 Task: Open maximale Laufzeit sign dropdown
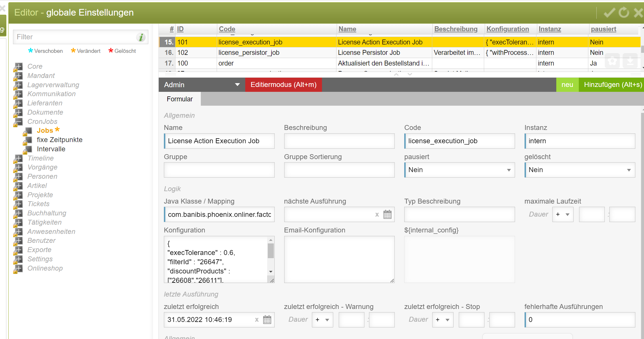563,214
